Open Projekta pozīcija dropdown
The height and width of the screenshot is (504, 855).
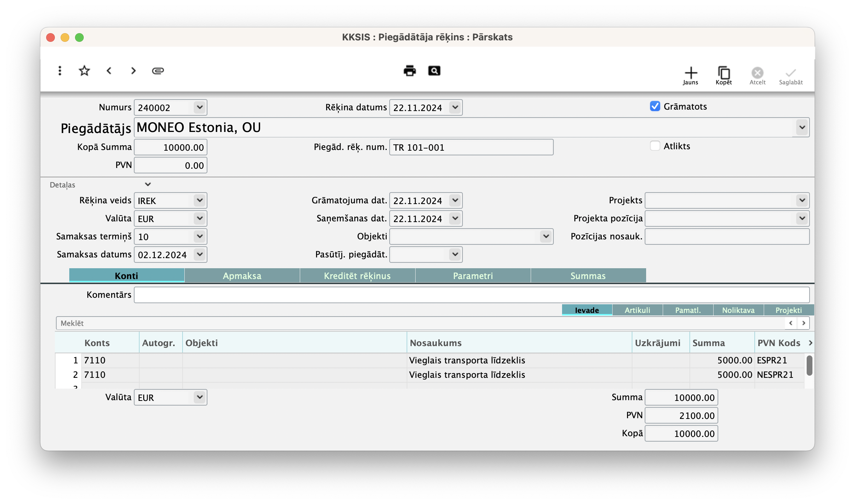pyautogui.click(x=802, y=218)
